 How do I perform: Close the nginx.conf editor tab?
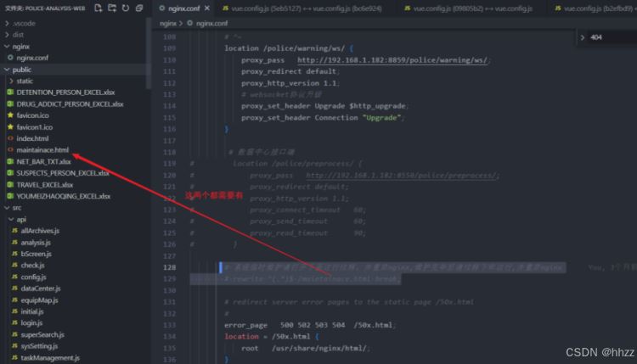206,8
